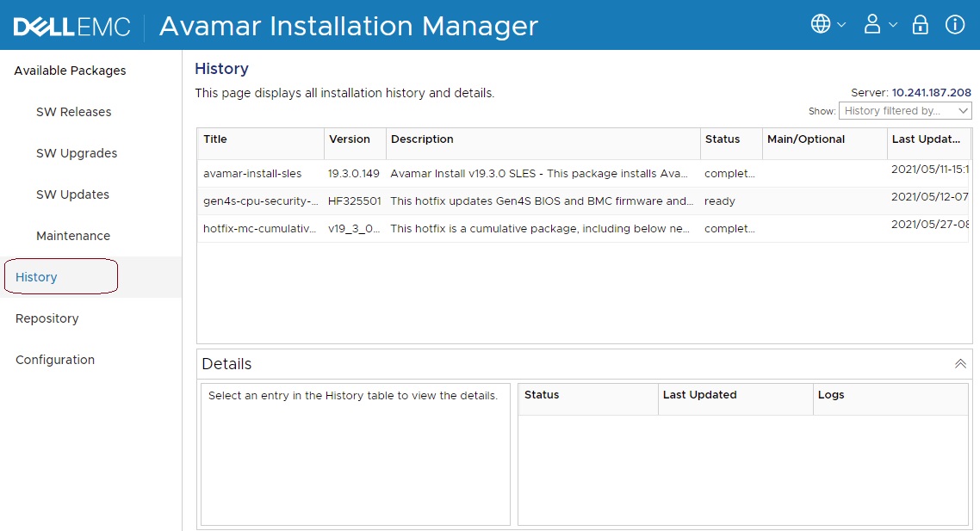Click the information icon in header
980x531 pixels.
954,25
